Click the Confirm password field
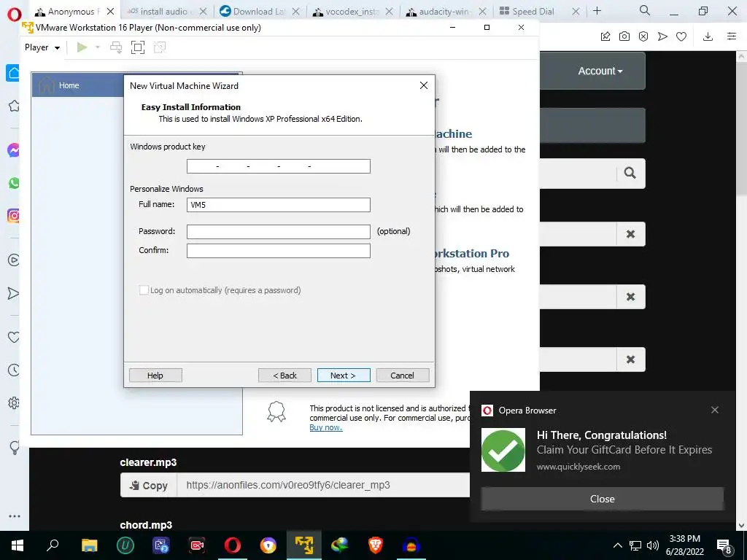 click(278, 251)
